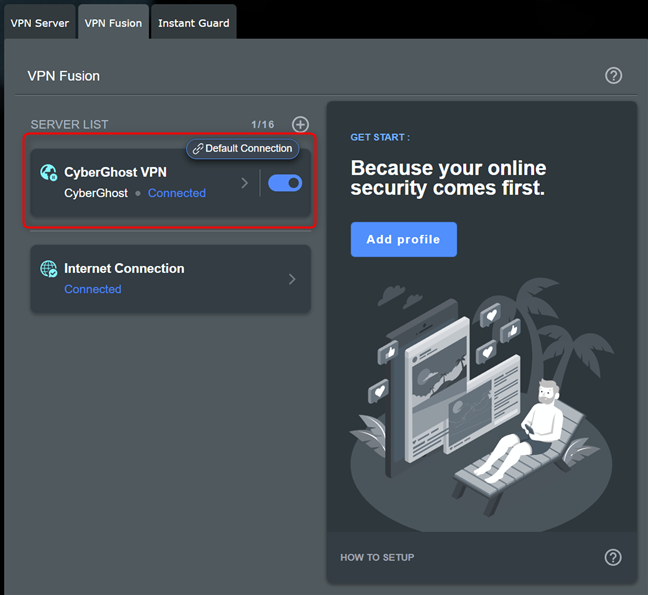Click the GET START label
648x595 pixels.
click(380, 137)
